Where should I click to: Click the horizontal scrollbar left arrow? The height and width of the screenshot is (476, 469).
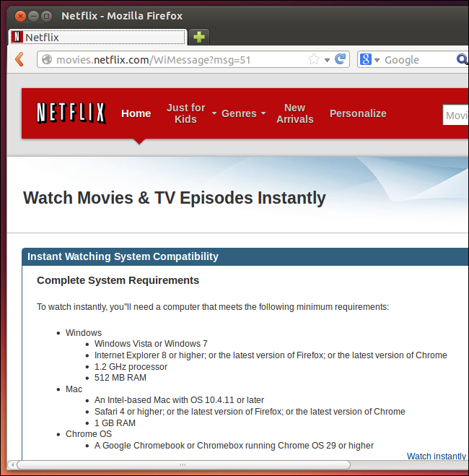(x=12, y=464)
